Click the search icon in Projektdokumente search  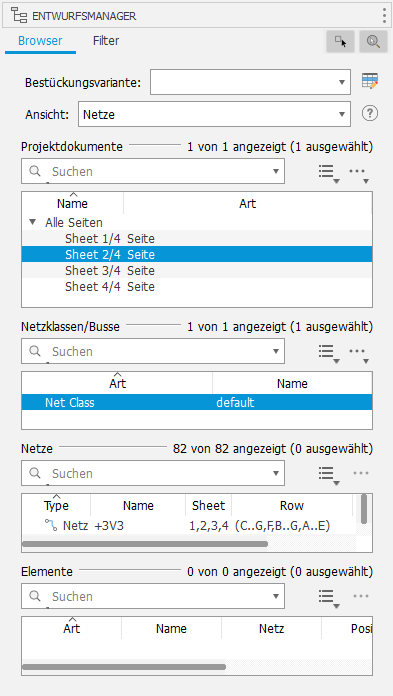(35, 171)
